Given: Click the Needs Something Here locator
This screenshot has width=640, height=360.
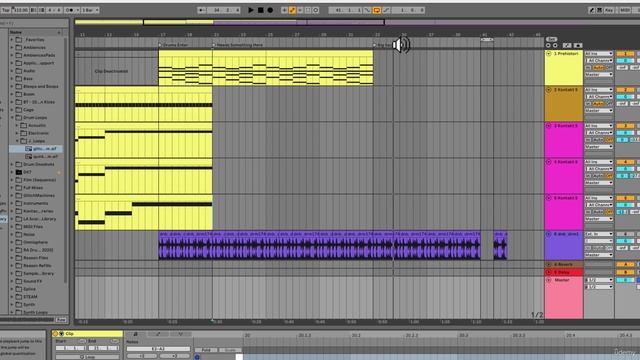Looking at the screenshot, I should pos(238,45).
